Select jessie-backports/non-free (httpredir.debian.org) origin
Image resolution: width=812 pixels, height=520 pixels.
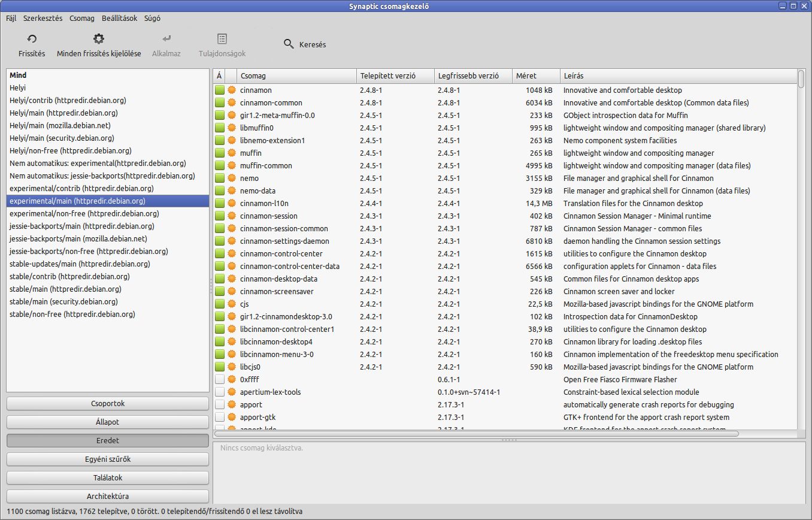click(108, 252)
